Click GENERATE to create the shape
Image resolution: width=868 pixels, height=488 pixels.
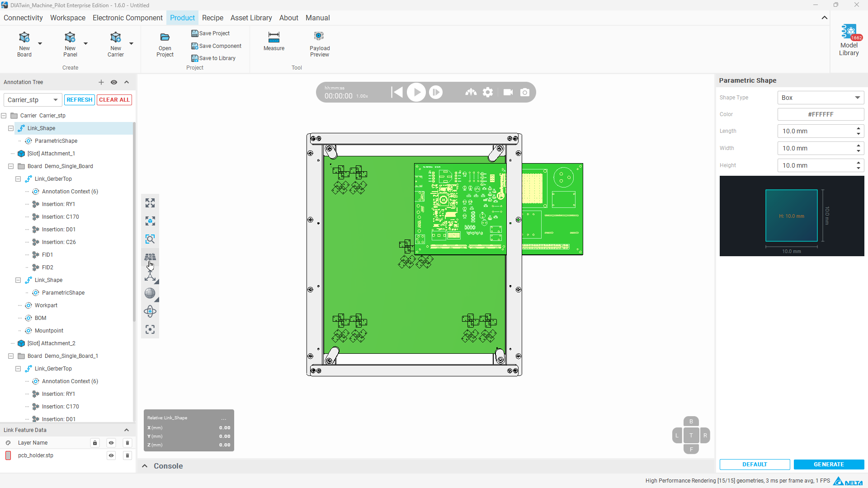(829, 465)
